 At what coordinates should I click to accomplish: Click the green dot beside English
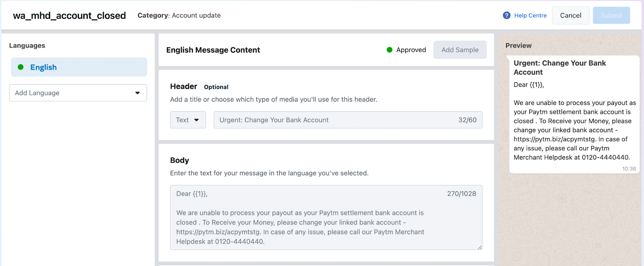pyautogui.click(x=21, y=67)
